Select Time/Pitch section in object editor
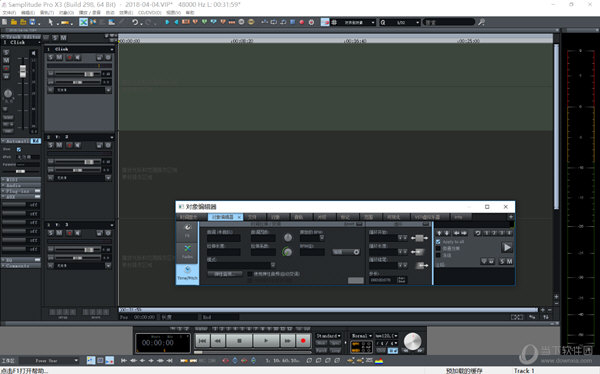This screenshot has width=600, height=374. pyautogui.click(x=188, y=274)
